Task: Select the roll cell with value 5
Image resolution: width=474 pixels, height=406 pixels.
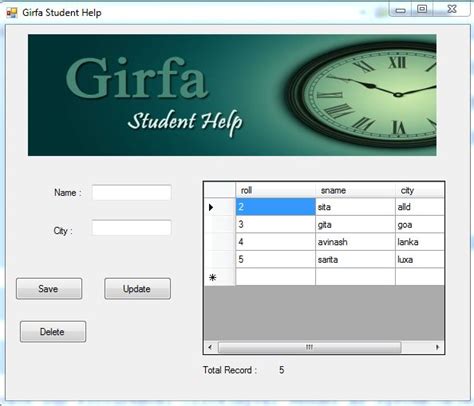Action: point(275,259)
